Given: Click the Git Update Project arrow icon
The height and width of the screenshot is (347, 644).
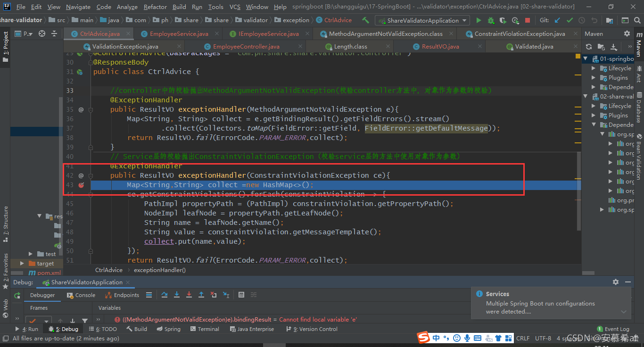Looking at the screenshot, I should tap(558, 20).
